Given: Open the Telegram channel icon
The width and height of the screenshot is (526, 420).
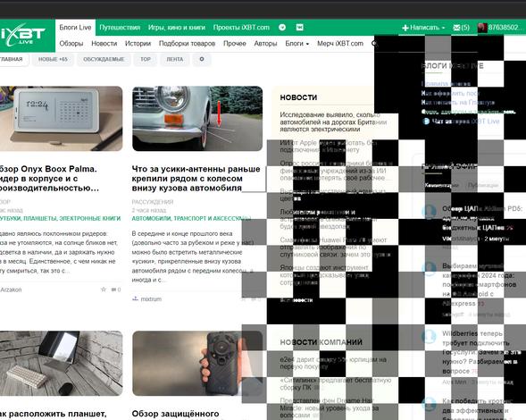Looking at the screenshot, I should [x=282, y=28].
